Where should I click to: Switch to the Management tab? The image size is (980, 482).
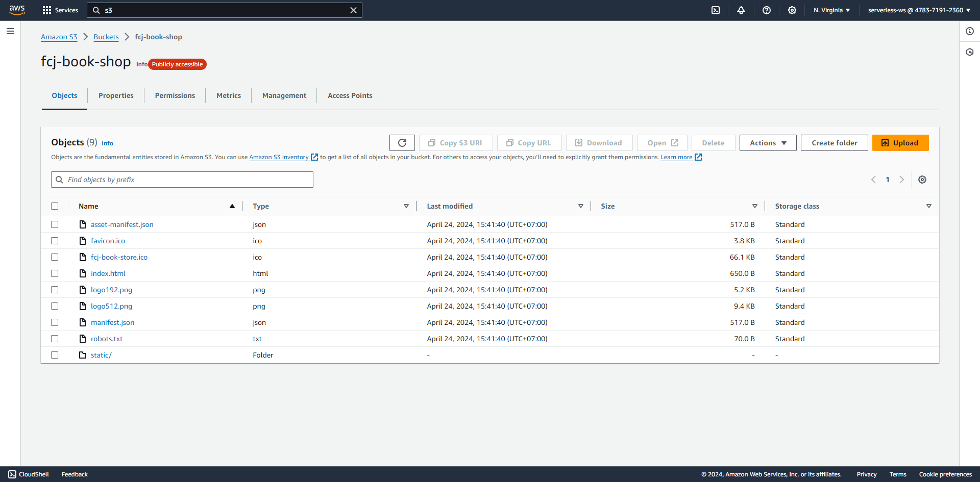point(284,95)
